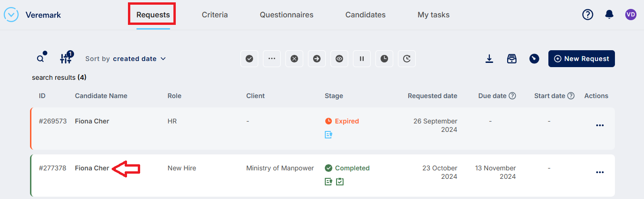644x199 pixels.
Task: Open the archive box icon
Action: [x=512, y=59]
